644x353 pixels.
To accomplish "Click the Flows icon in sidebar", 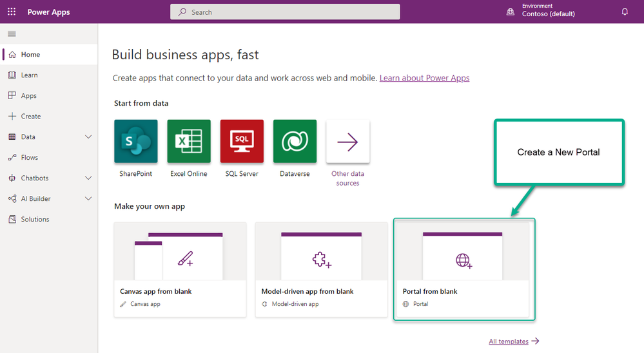I will coord(12,157).
